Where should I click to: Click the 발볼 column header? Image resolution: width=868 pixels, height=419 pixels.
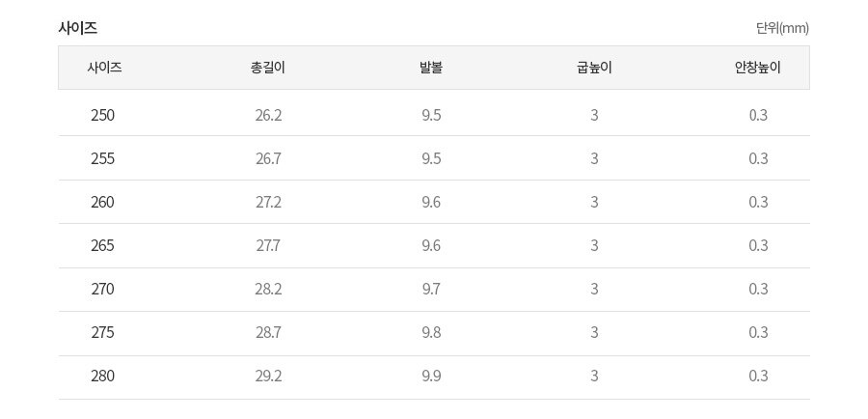coord(431,68)
